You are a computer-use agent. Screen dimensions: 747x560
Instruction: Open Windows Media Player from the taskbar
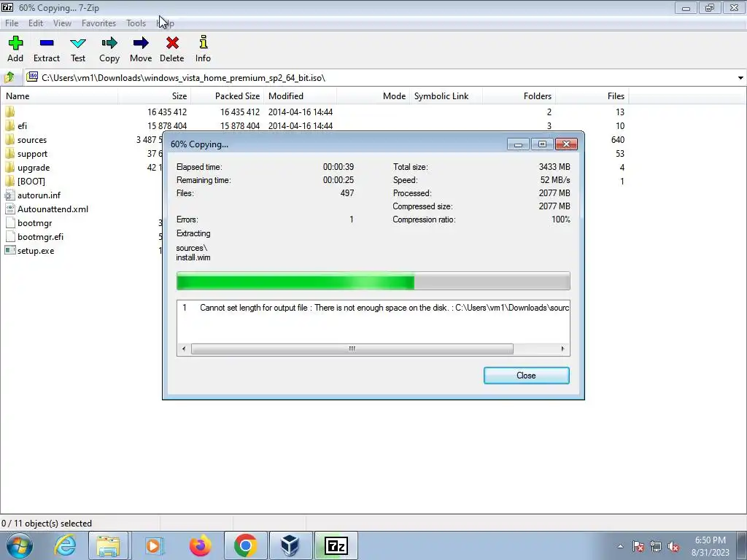154,545
